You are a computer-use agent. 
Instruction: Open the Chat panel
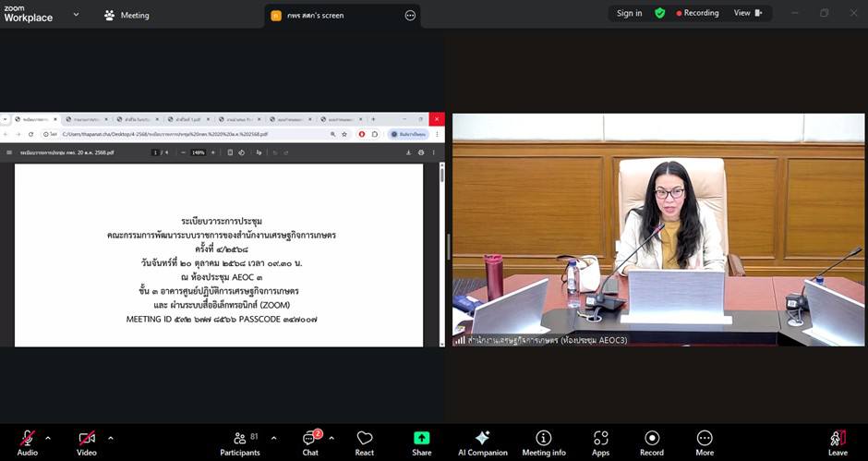click(x=310, y=441)
